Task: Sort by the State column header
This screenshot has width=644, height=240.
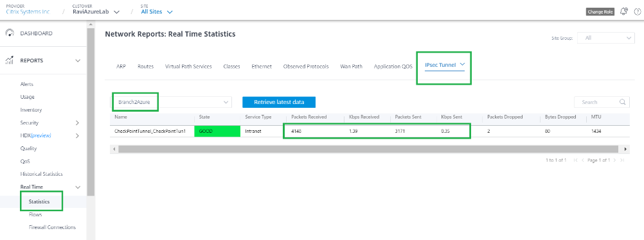Action: [x=204, y=117]
